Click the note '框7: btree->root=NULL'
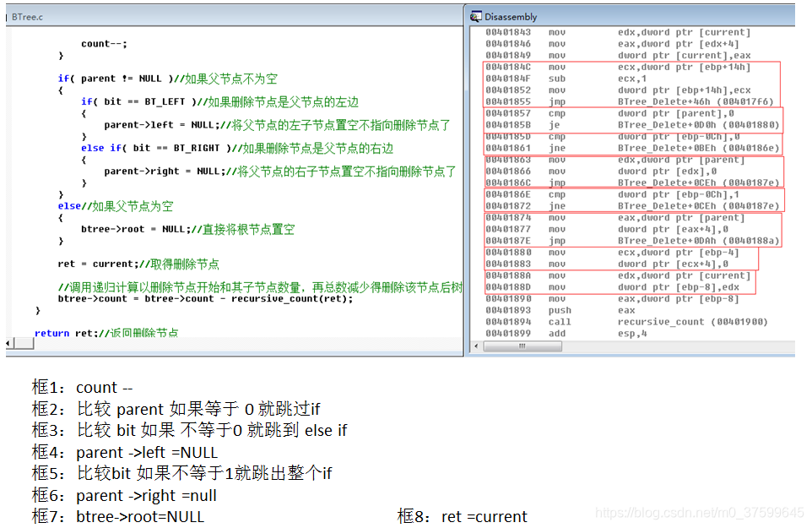Screen dimensions: 812x528 coord(117,516)
